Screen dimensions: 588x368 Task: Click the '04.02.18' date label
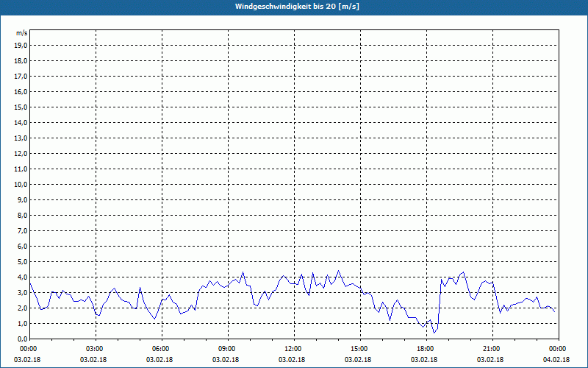(x=556, y=359)
